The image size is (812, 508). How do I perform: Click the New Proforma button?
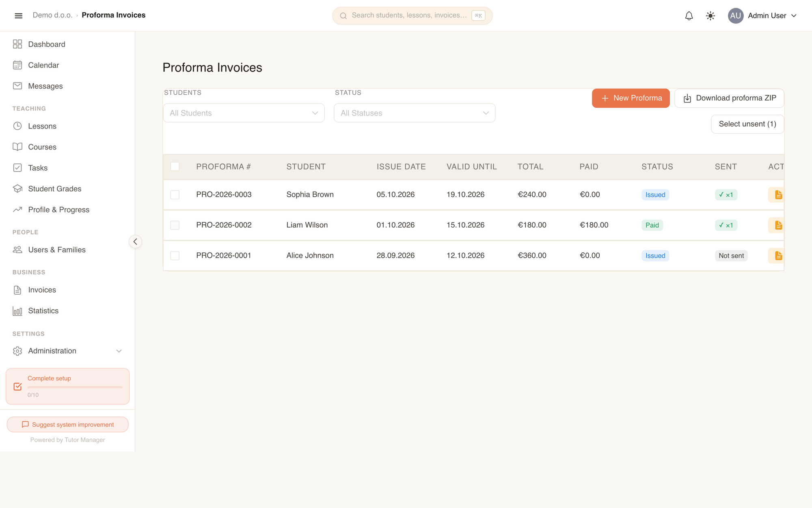click(x=631, y=98)
